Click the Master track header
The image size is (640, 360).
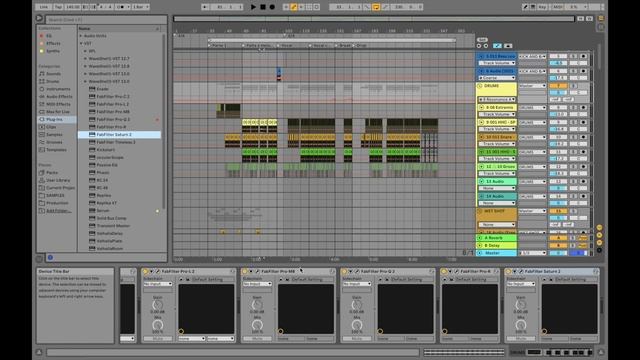tap(497, 253)
